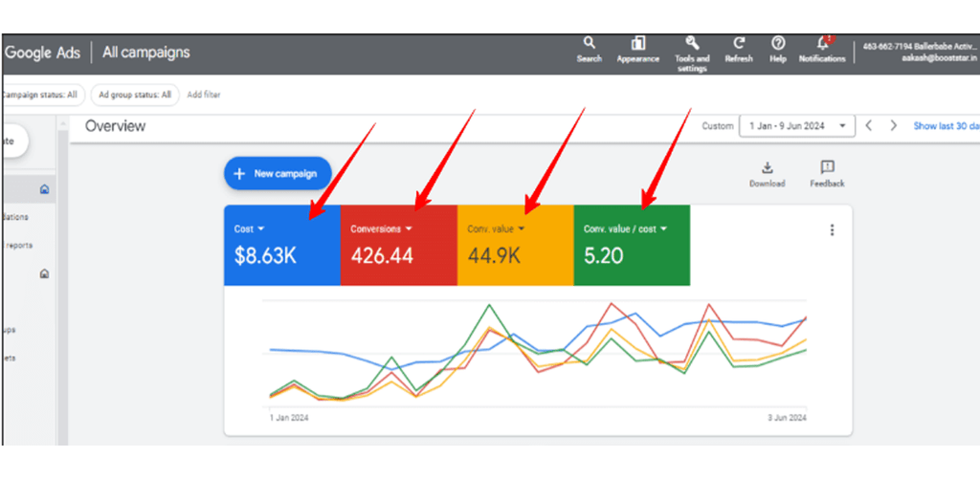
Task: Open the Appearance panel icon
Action: tap(637, 43)
